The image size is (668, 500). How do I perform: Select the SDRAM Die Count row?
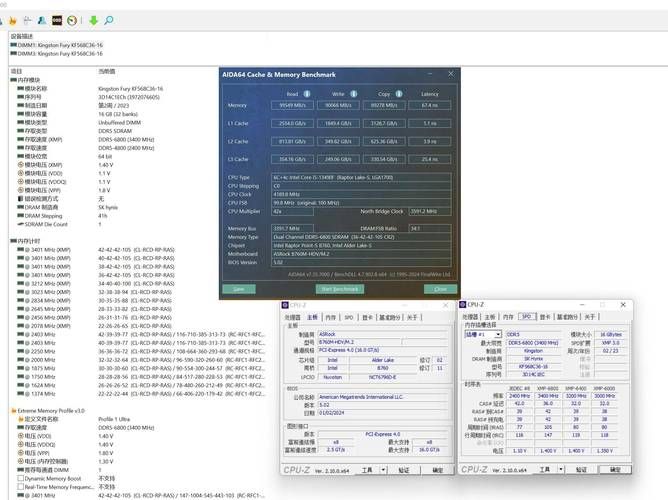pos(60,224)
